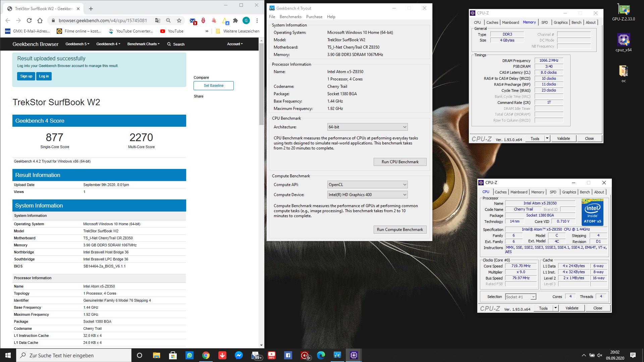Switch to SPD tab in upper CPU-Z
Image resolution: width=644 pixels, height=362 pixels.
(x=544, y=22)
